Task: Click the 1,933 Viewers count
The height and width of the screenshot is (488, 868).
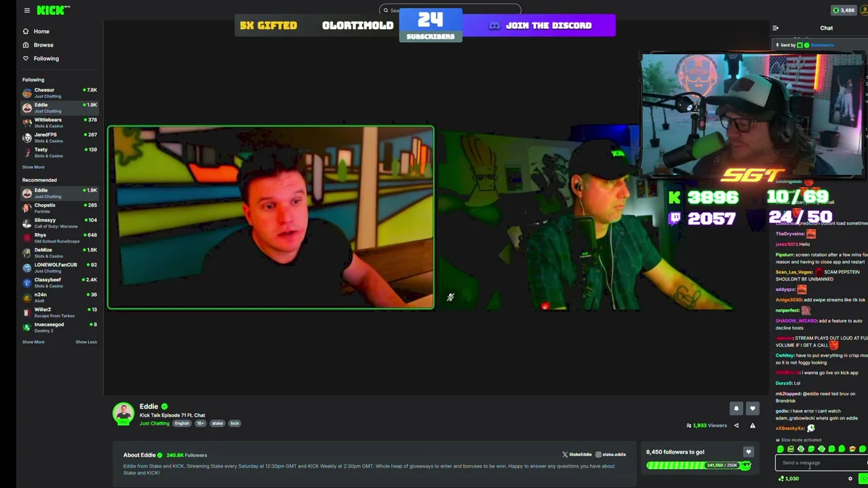Action: point(706,426)
